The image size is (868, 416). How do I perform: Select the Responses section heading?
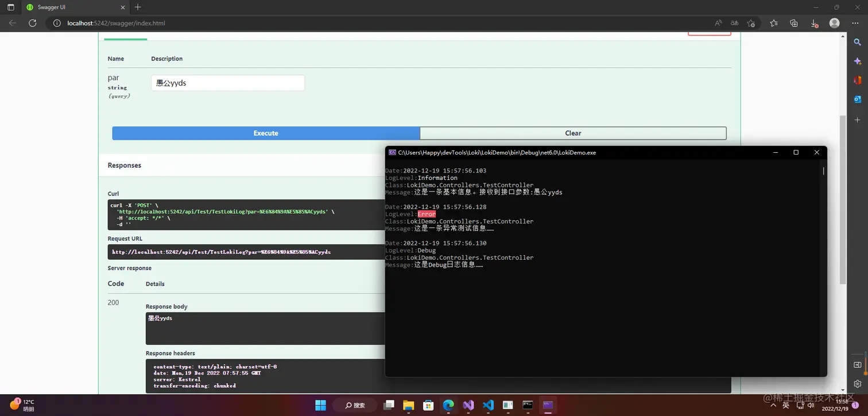[x=125, y=165]
